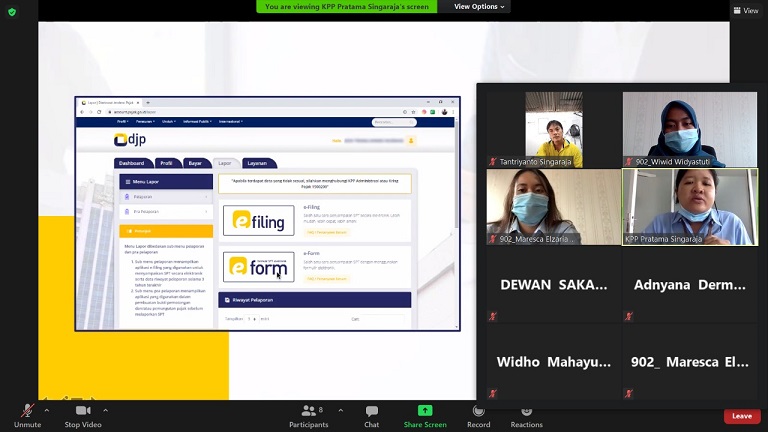Change layout using the View button

tap(744, 10)
